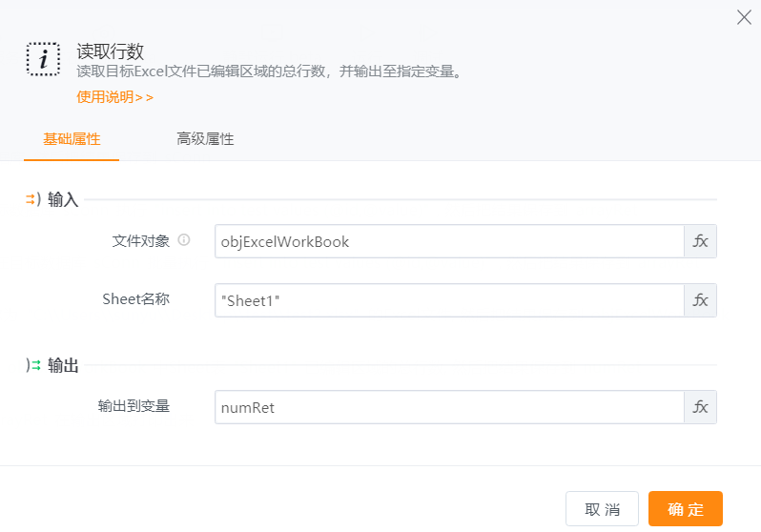This screenshot has width=761, height=532.
Task: Open fx expression editor for 输出到变量 field
Action: (x=700, y=407)
